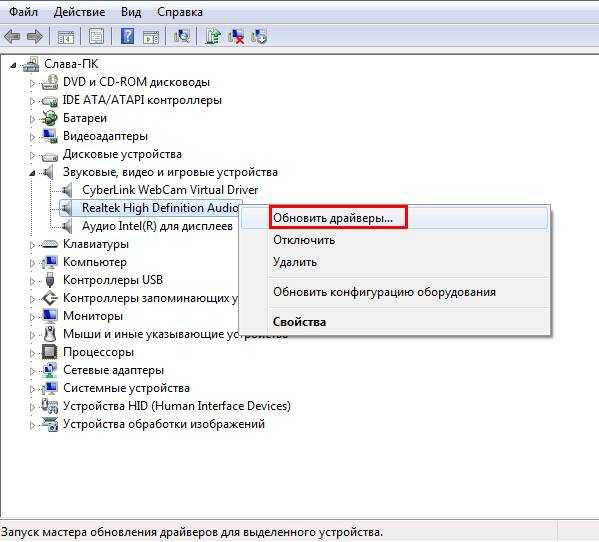The image size is (599, 542).
Task: Select Аудио Intel(R) для дисплеев device
Action: (x=157, y=226)
